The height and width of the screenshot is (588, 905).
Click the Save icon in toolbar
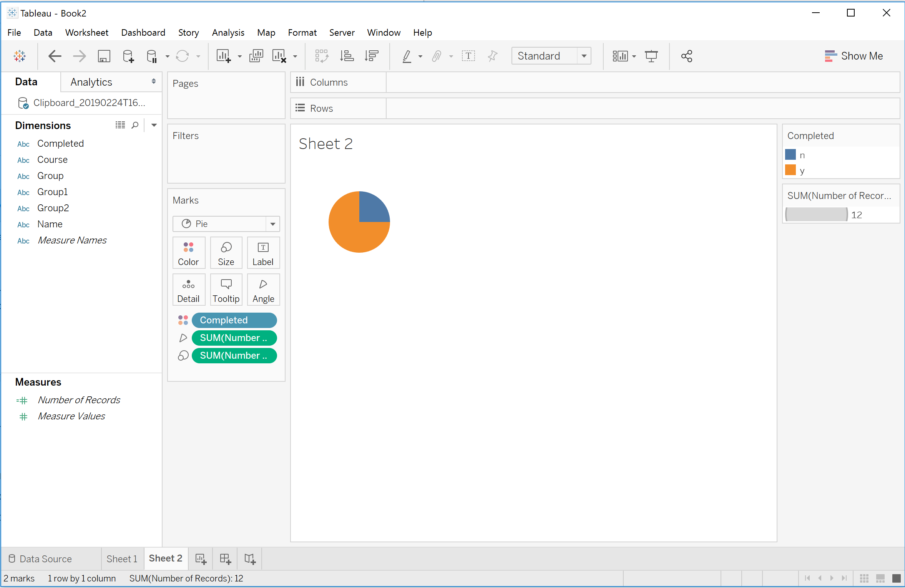point(104,56)
